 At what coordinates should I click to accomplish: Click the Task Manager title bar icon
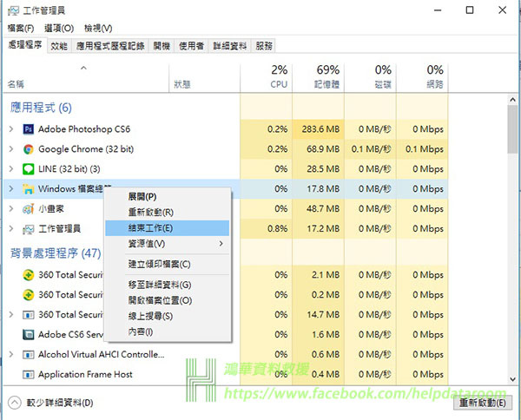point(14,10)
